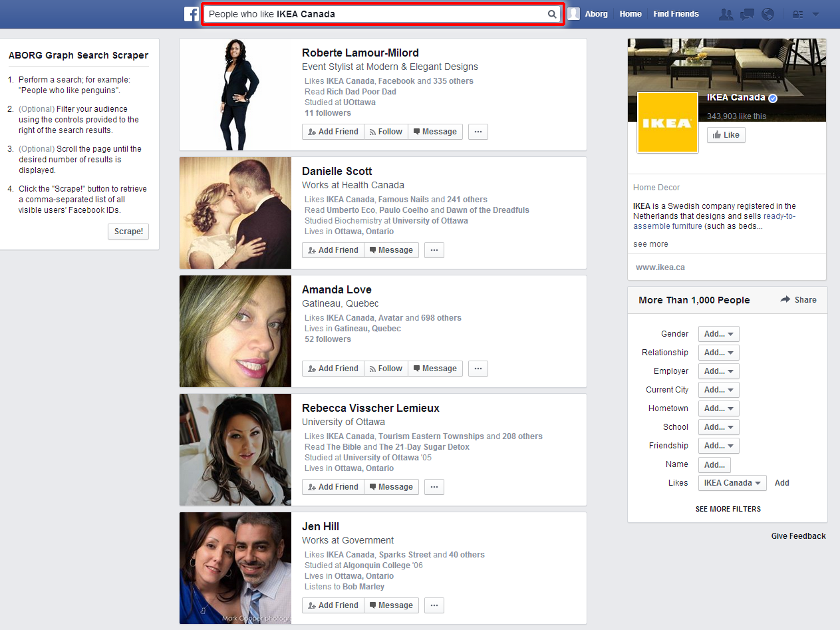Viewport: 840px width, 630px height.
Task: Open the Gender filter dropdown
Action: click(718, 334)
